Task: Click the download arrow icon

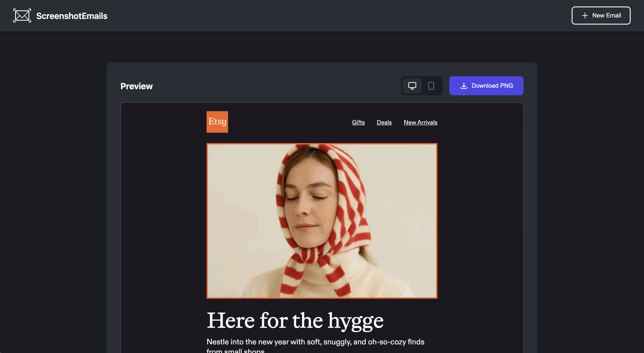Action: point(464,86)
